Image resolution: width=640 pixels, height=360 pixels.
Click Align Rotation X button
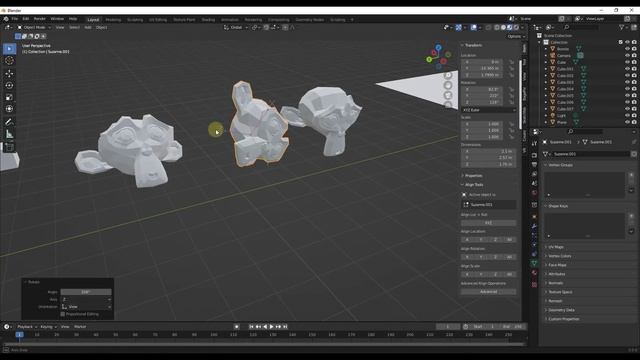tap(468, 257)
